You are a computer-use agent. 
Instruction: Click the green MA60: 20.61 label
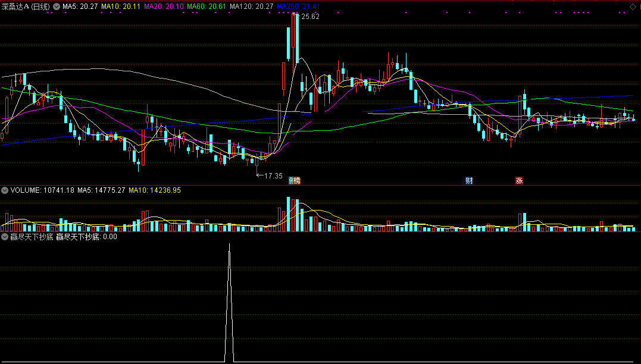pos(207,7)
